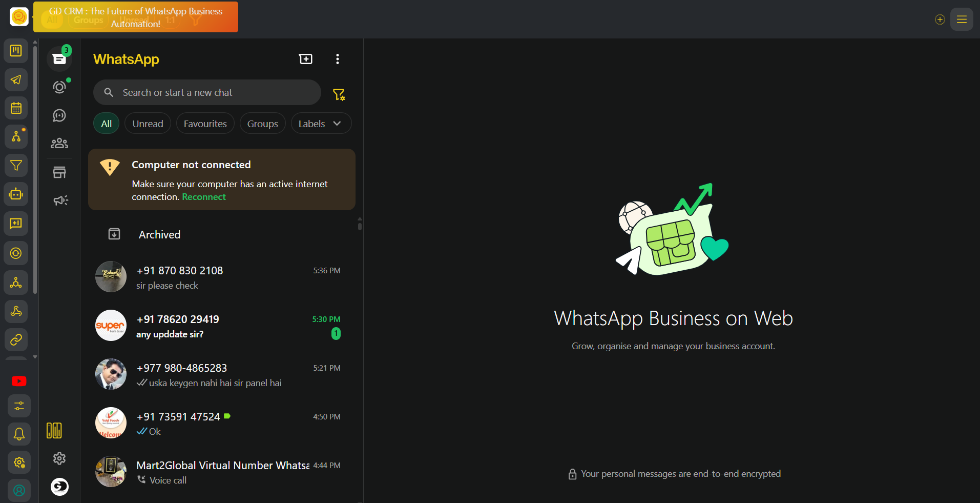Open WhatsApp Chats icon with badge 3
This screenshot has height=503, width=980.
click(59, 58)
